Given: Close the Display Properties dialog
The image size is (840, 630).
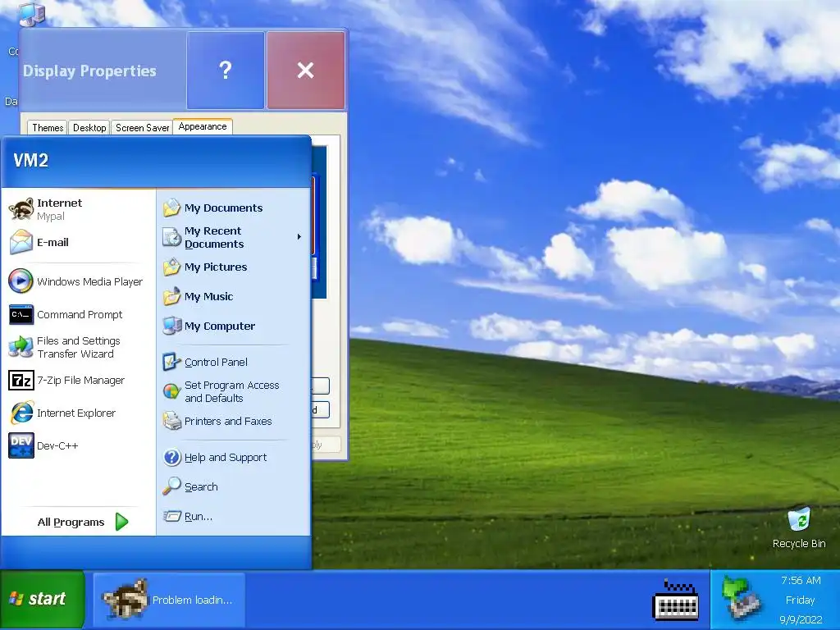Looking at the screenshot, I should click(x=305, y=71).
